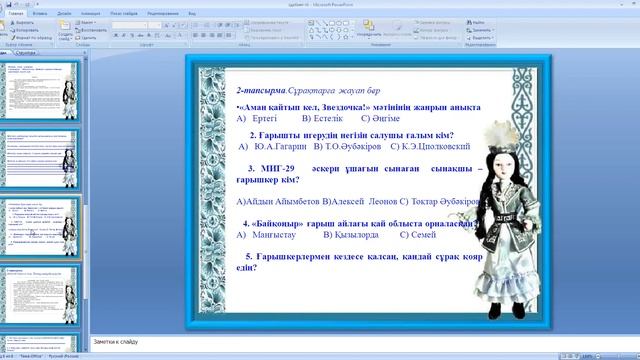Increase font size with grow font icon

point(167,25)
